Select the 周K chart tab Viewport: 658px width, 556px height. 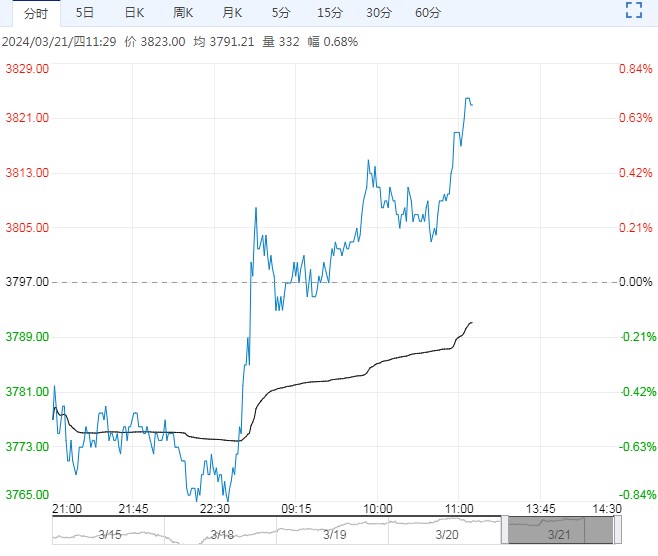click(x=183, y=13)
